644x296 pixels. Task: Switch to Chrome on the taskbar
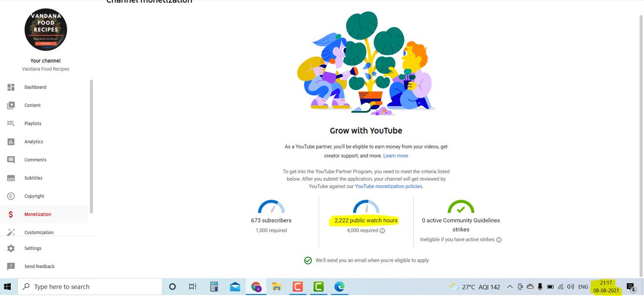(256, 287)
